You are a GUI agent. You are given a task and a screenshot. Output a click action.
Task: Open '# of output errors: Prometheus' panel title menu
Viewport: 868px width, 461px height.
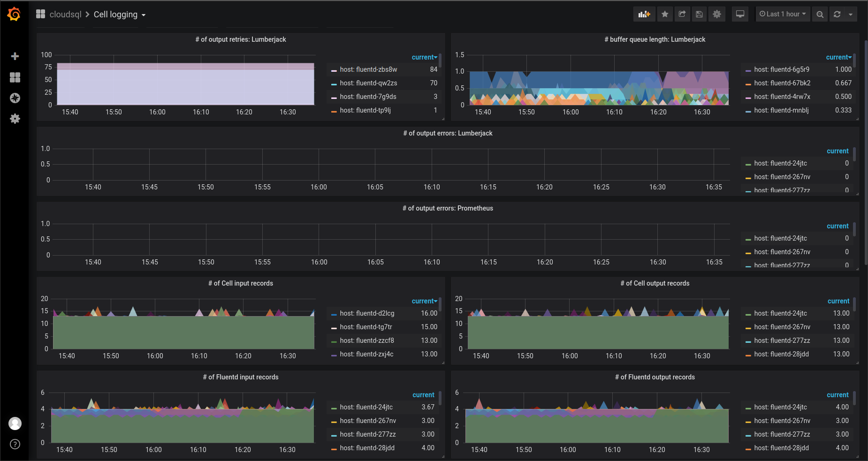pyautogui.click(x=448, y=208)
